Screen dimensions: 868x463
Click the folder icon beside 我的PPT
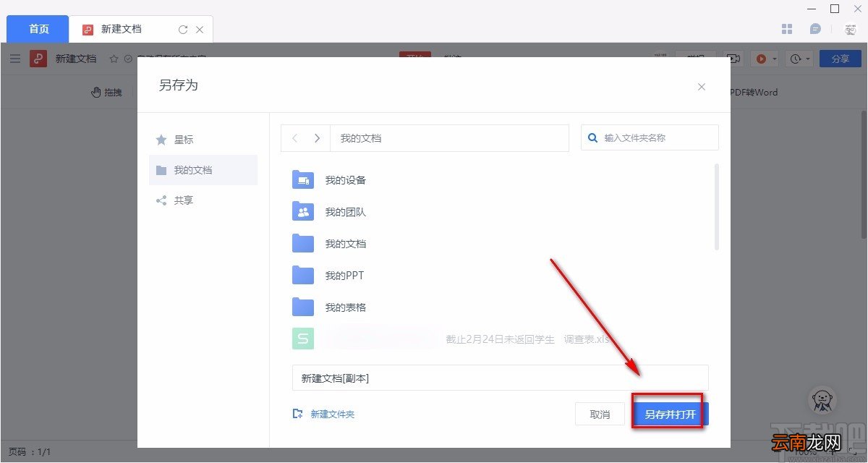303,276
